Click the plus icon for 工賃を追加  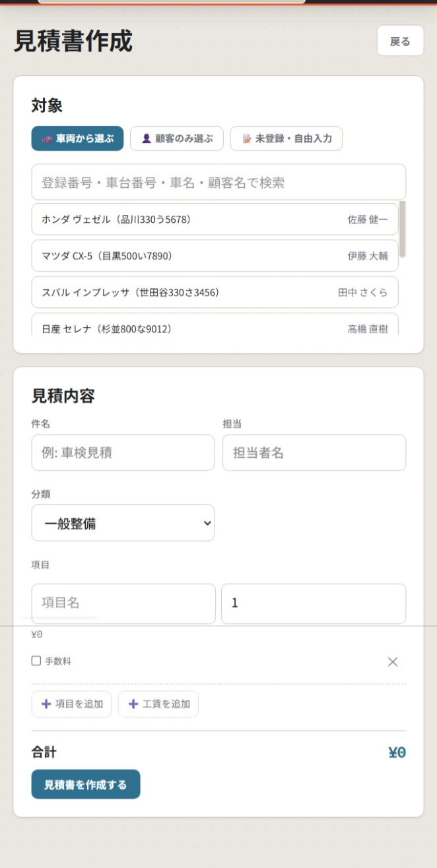[133, 704]
